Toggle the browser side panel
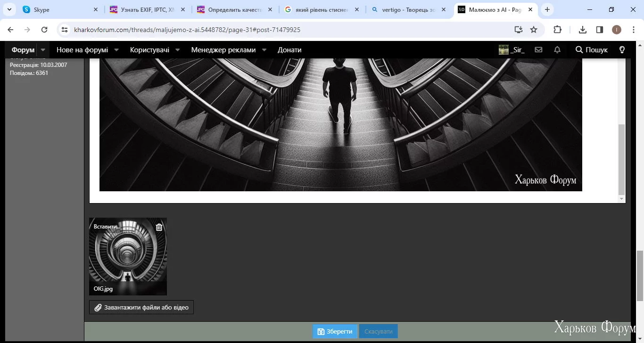Screen dimensions: 644x343 pyautogui.click(x=600, y=30)
